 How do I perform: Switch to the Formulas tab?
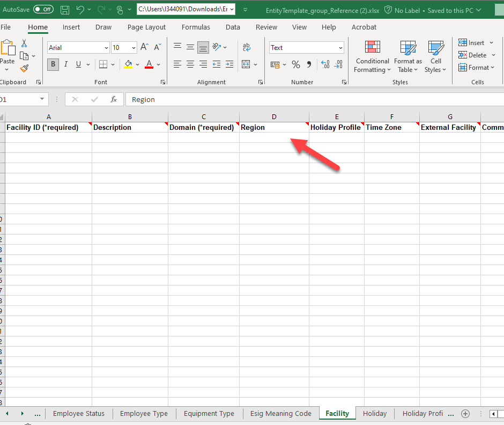196,27
